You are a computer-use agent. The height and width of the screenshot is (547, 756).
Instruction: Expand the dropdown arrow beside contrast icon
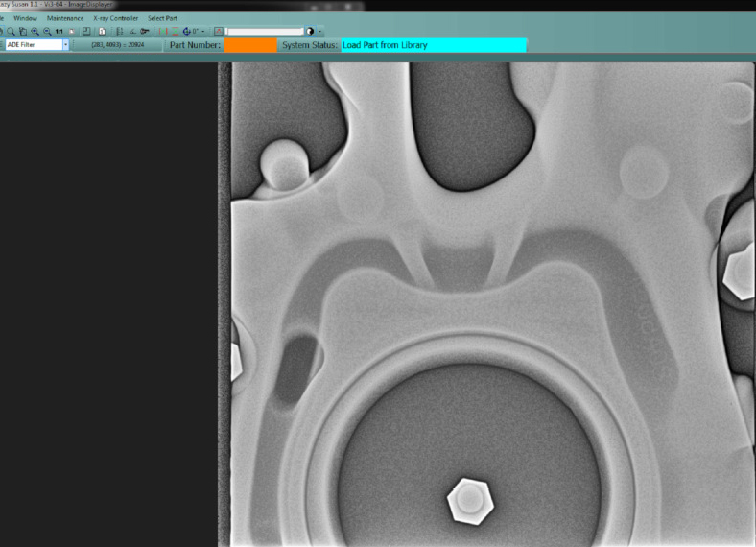[x=319, y=31]
